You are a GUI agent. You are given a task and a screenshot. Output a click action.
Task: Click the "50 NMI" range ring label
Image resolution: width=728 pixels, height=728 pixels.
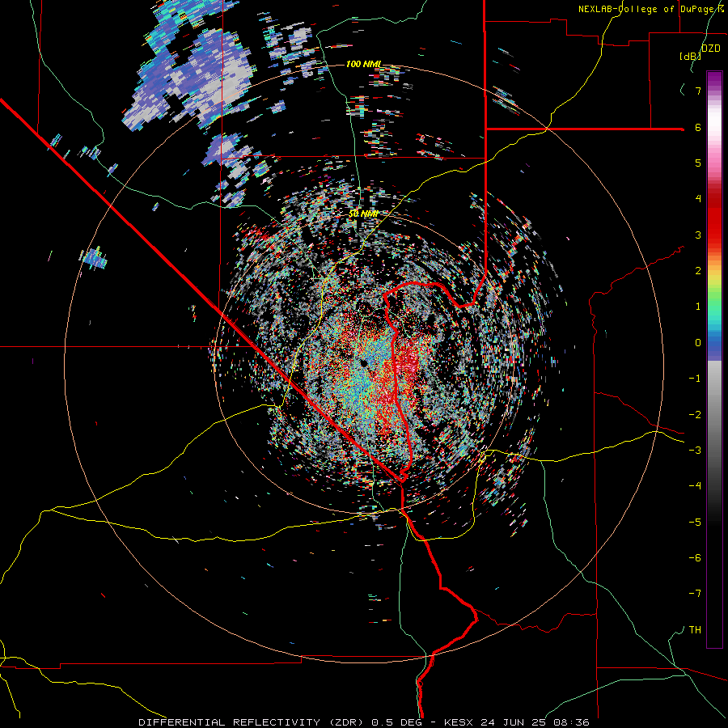coord(363,214)
